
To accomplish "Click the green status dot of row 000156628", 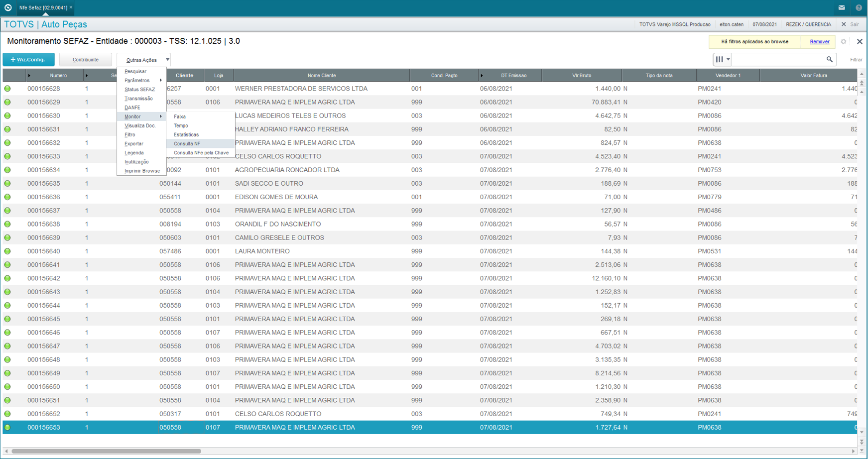I will coord(7,89).
